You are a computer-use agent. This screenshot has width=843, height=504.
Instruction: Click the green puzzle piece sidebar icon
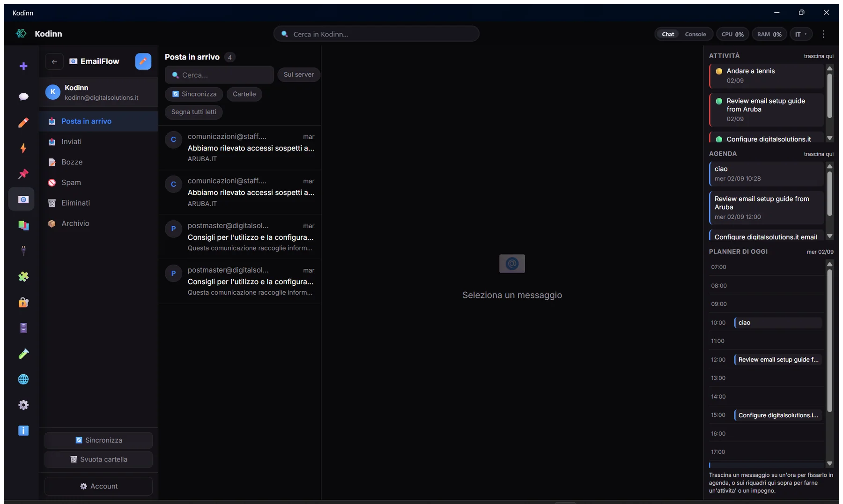coord(23,276)
